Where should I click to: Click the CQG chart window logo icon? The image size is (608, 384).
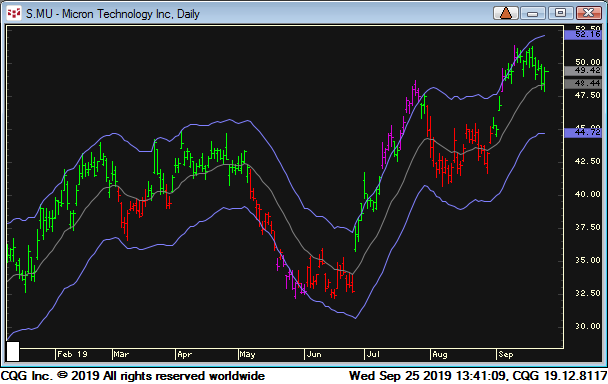point(14,13)
